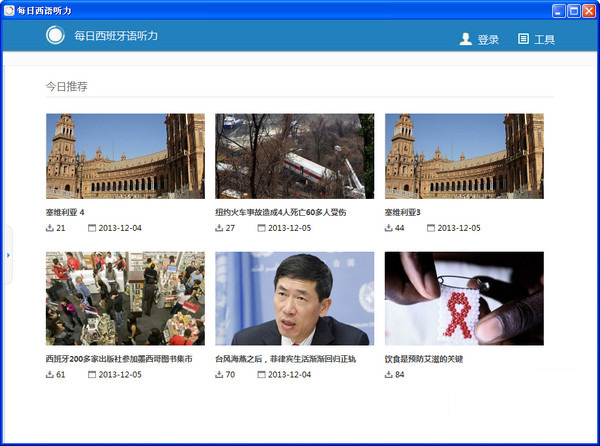Click download icon next to 70
Viewport: 600px width, 446px height.
219,374
